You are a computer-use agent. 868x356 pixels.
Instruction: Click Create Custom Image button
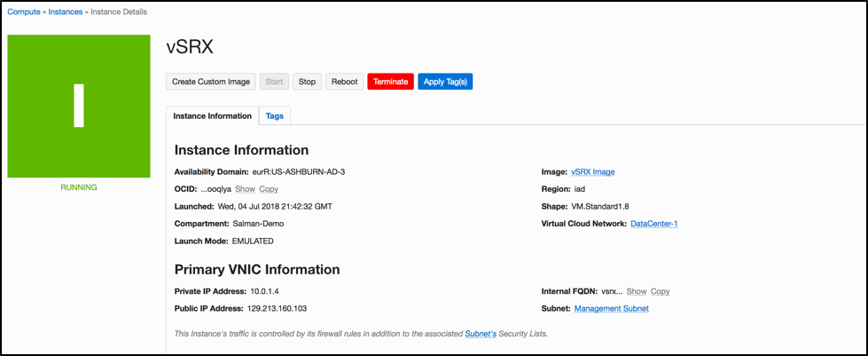211,82
